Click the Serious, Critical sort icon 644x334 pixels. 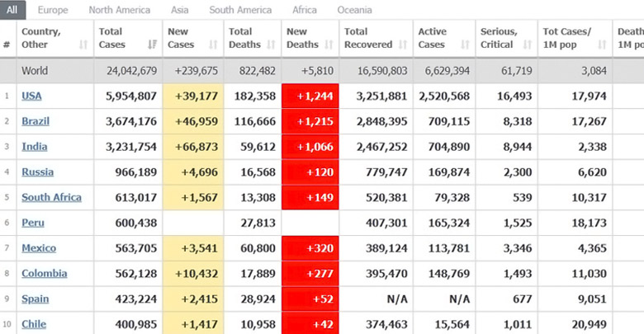tap(526, 45)
